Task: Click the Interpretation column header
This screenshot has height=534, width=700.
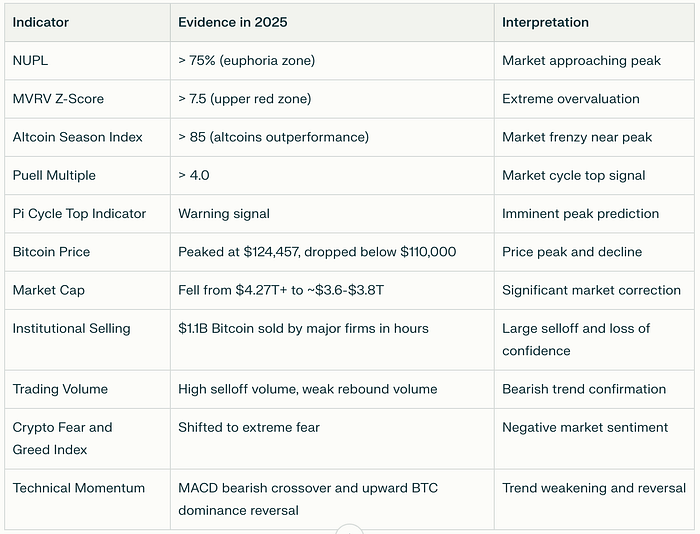Action: (545, 22)
